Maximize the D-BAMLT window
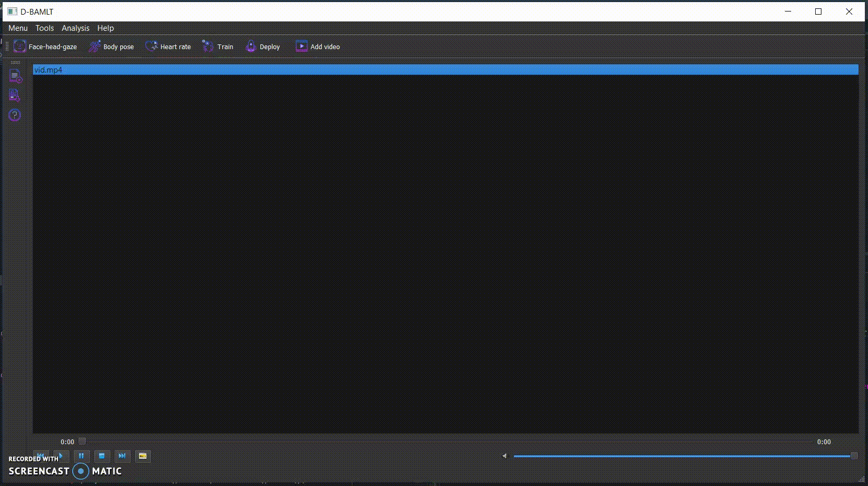868x486 pixels. point(818,11)
